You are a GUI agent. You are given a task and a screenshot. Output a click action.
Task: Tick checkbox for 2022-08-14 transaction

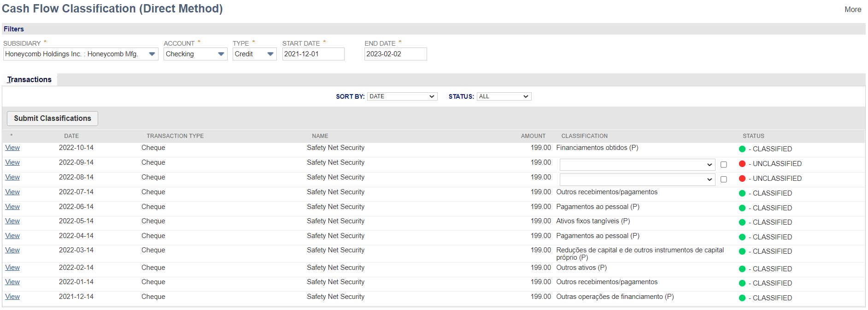tap(723, 179)
